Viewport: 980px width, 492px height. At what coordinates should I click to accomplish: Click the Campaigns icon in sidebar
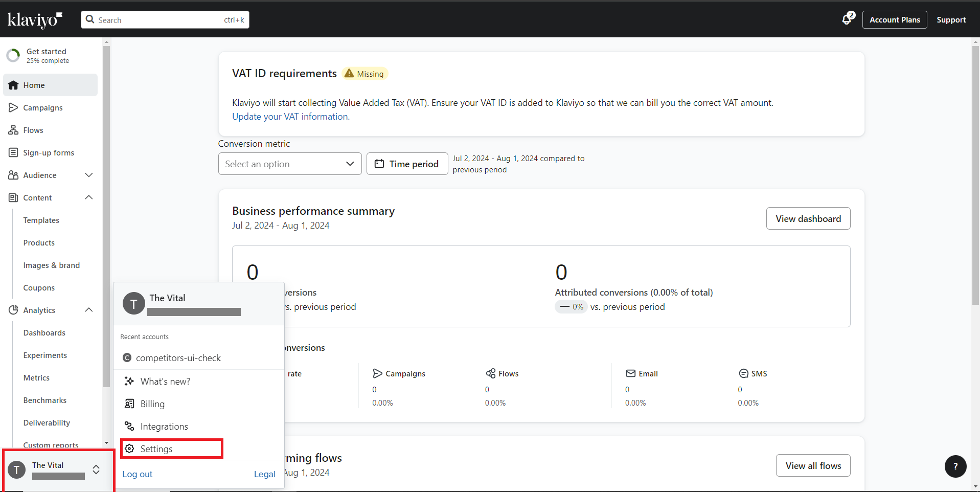13,107
